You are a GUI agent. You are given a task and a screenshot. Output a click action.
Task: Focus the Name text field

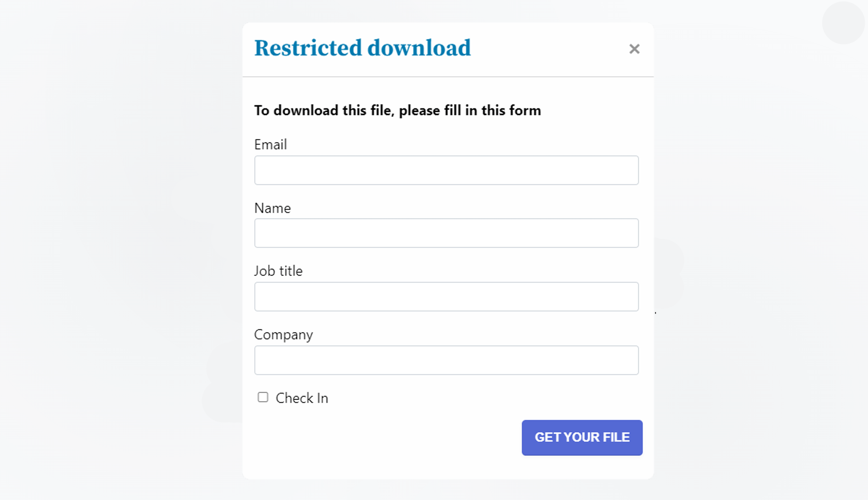pos(446,233)
